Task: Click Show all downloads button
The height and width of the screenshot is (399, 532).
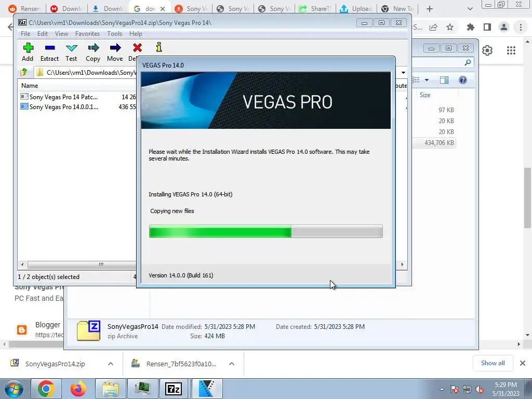Action: [x=493, y=363]
